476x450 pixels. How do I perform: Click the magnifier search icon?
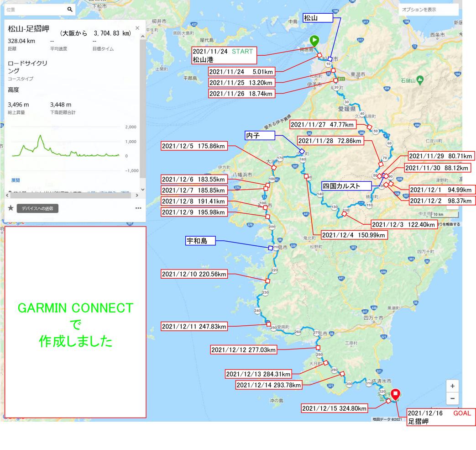pyautogui.click(x=70, y=10)
